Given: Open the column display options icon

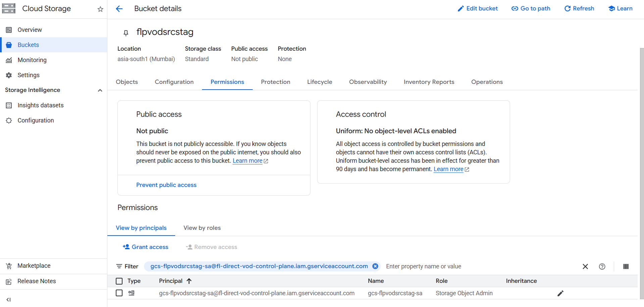Looking at the screenshot, I should point(626,266).
